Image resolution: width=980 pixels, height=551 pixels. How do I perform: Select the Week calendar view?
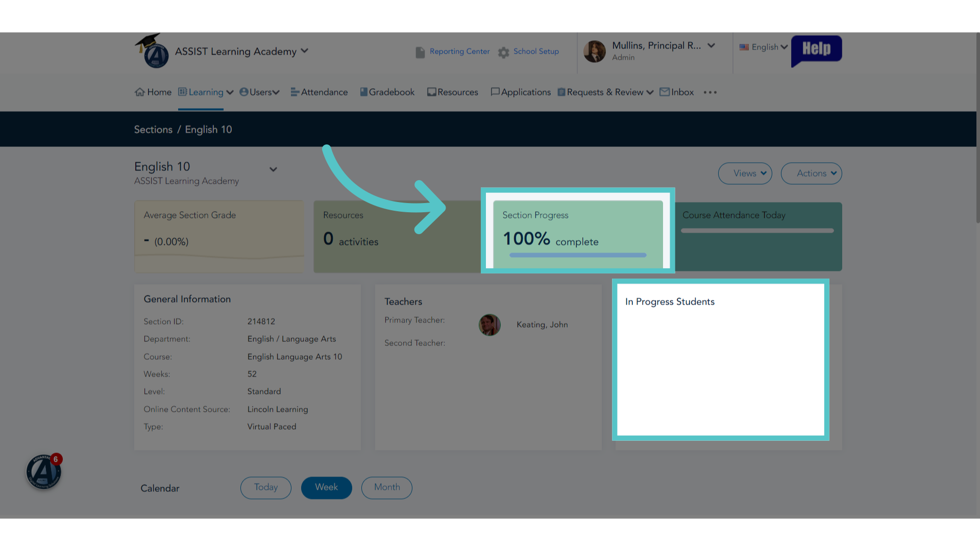click(326, 488)
